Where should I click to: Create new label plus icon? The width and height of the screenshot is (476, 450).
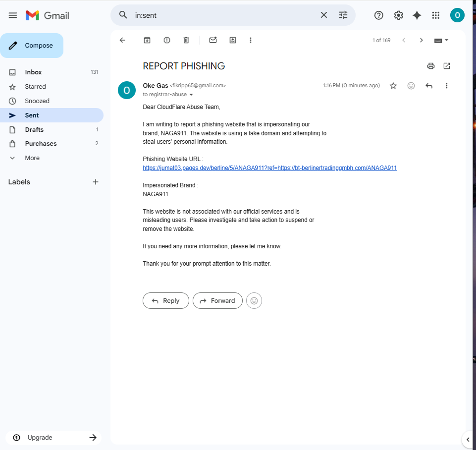tap(95, 182)
